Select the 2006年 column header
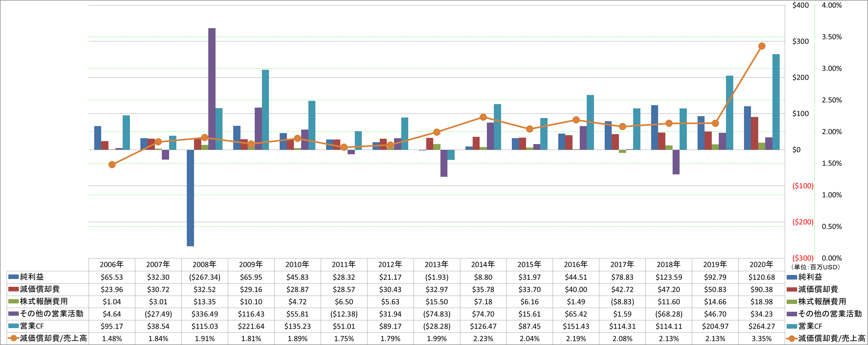 pos(112,265)
